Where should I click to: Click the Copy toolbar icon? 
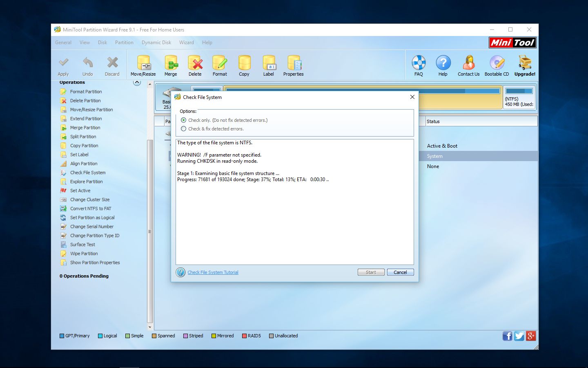244,63
